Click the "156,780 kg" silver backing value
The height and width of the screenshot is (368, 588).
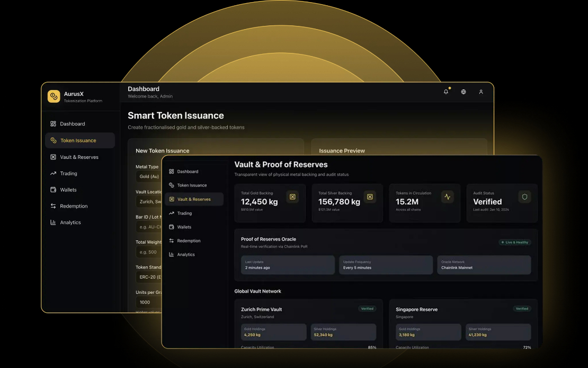click(x=339, y=202)
